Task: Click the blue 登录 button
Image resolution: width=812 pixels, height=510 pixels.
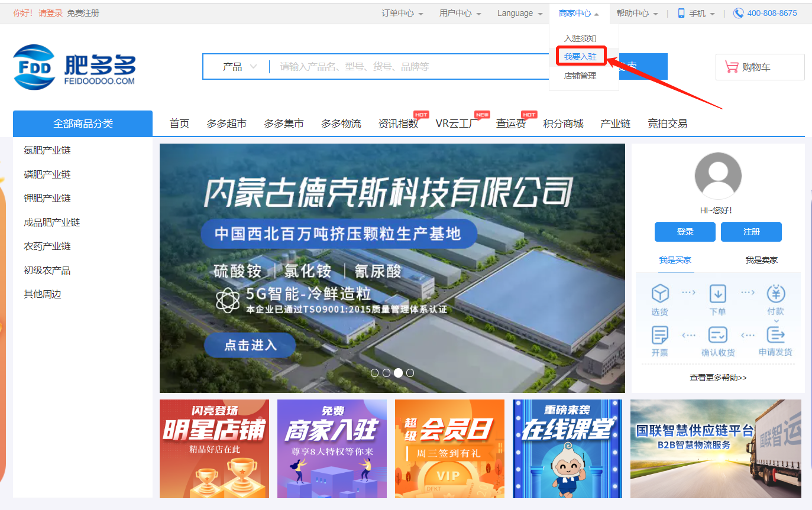Action: click(x=685, y=232)
